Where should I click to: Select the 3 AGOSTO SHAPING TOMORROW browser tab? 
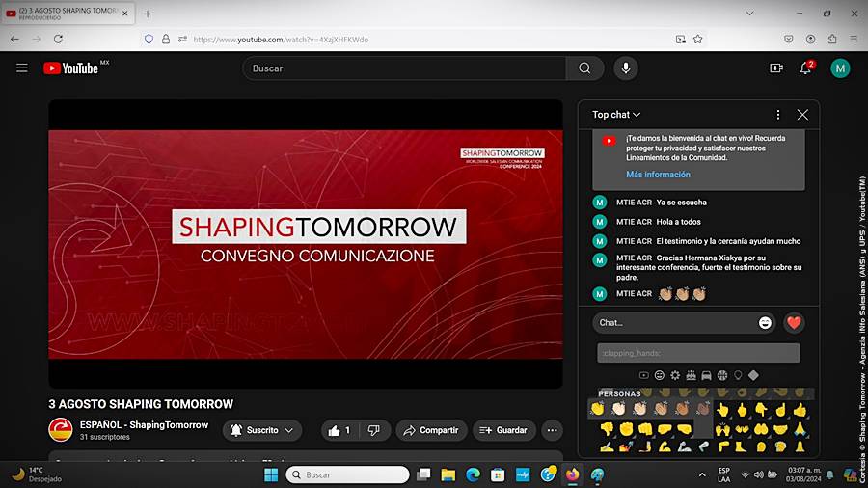tap(68, 14)
